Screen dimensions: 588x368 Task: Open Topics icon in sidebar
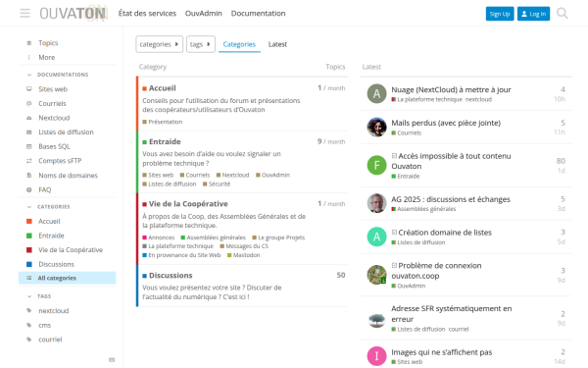(29, 43)
